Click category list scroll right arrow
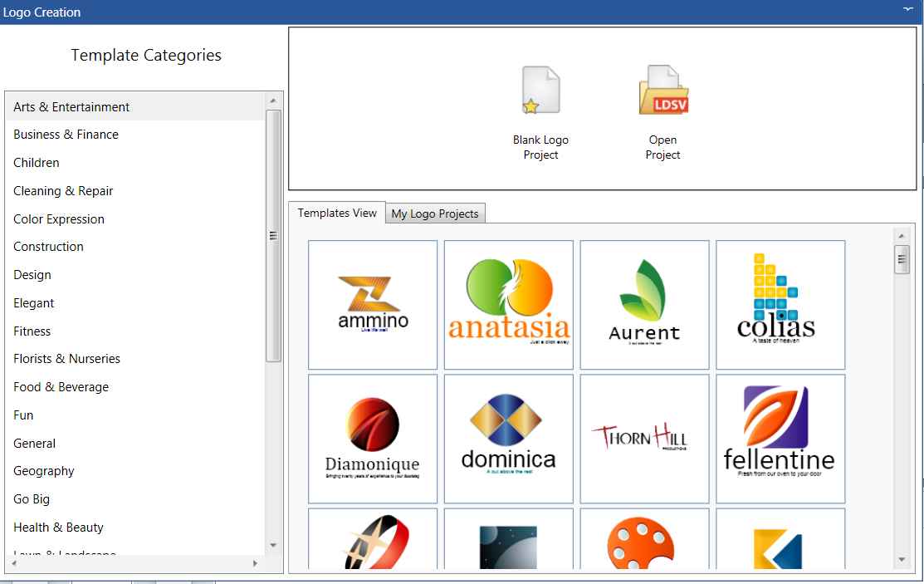The width and height of the screenshot is (924, 584). click(x=255, y=564)
